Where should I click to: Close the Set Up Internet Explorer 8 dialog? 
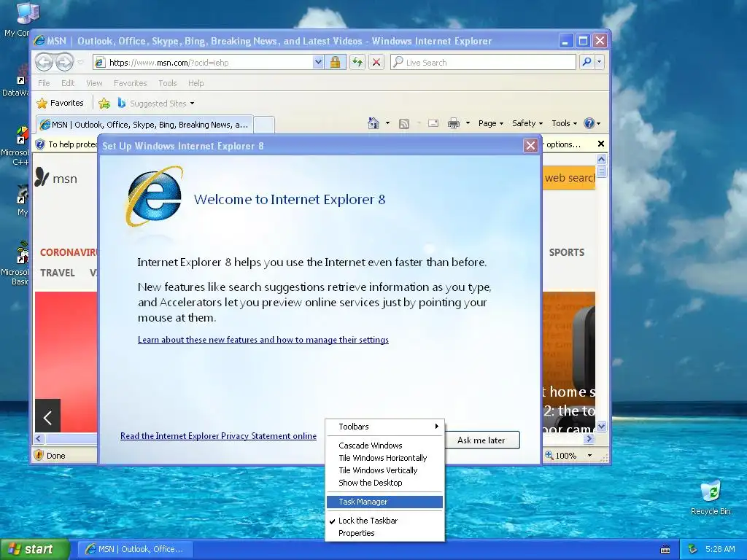click(x=530, y=146)
